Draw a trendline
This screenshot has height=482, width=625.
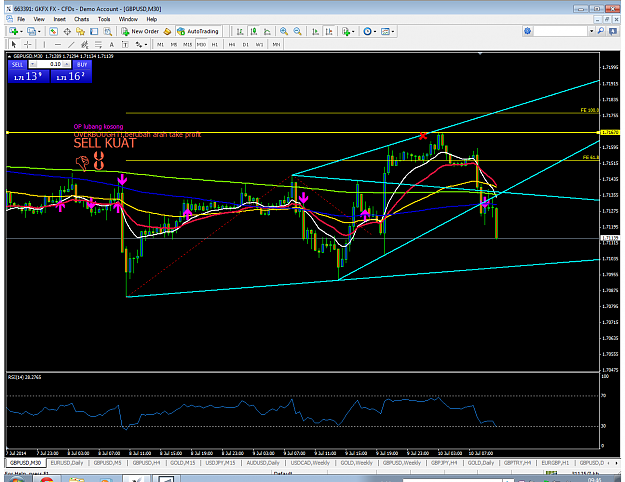(71, 44)
